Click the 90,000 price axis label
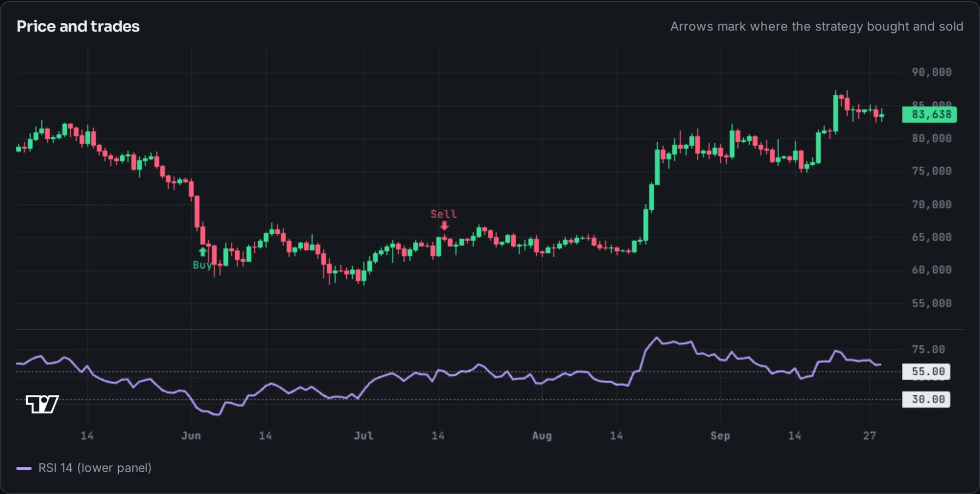Image resolution: width=980 pixels, height=494 pixels. (x=932, y=72)
